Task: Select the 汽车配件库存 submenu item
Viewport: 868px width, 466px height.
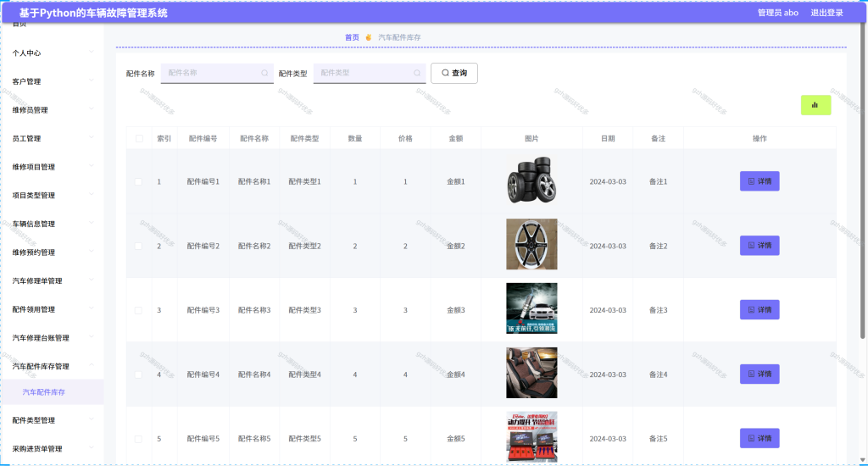Action: tap(52, 391)
